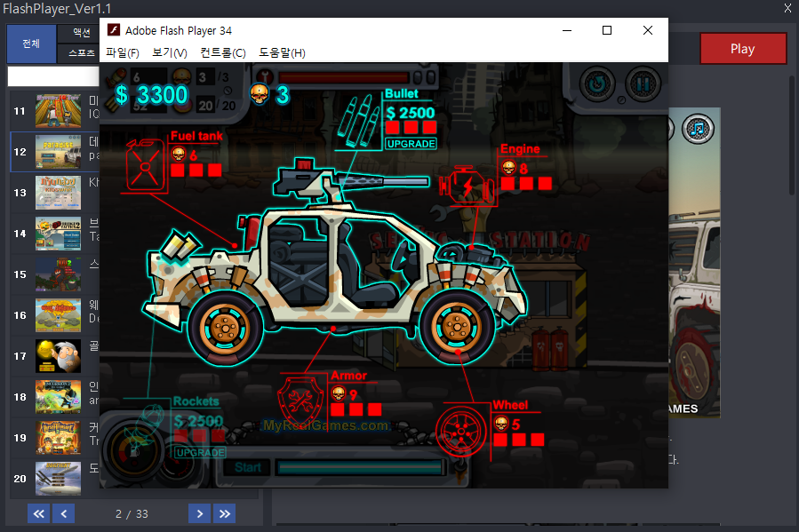Click the Fuel tank jerrycan icon

coord(145,165)
